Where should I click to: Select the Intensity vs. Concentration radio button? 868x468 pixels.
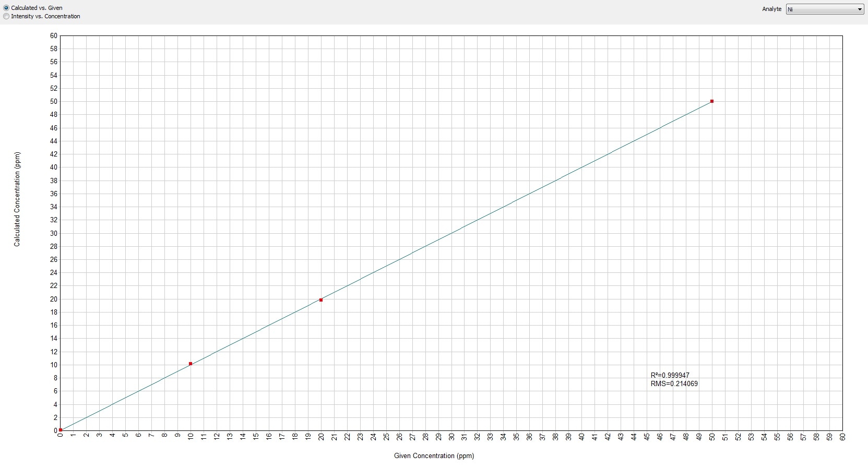[x=6, y=16]
